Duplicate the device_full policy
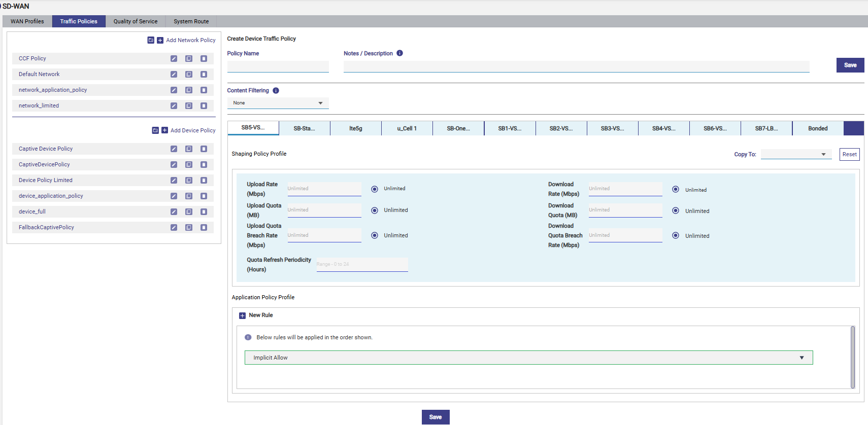 click(189, 212)
